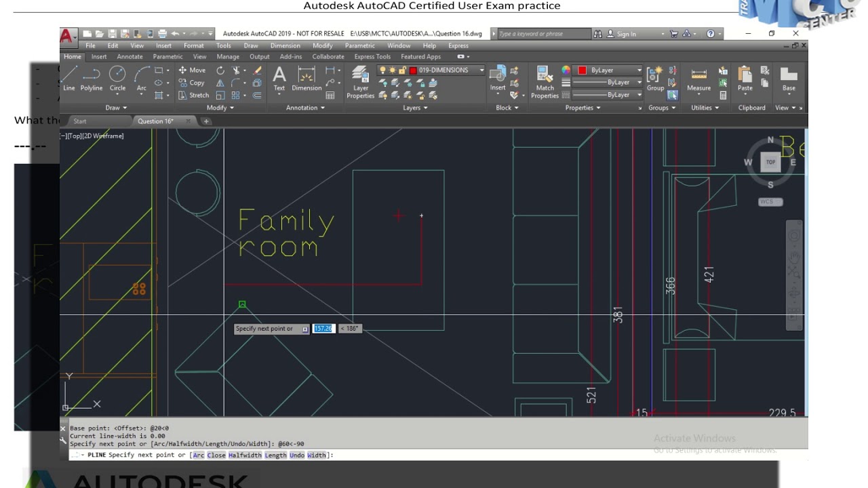This screenshot has width=868, height=488.
Task: Expand the Modify panel
Action: click(220, 108)
